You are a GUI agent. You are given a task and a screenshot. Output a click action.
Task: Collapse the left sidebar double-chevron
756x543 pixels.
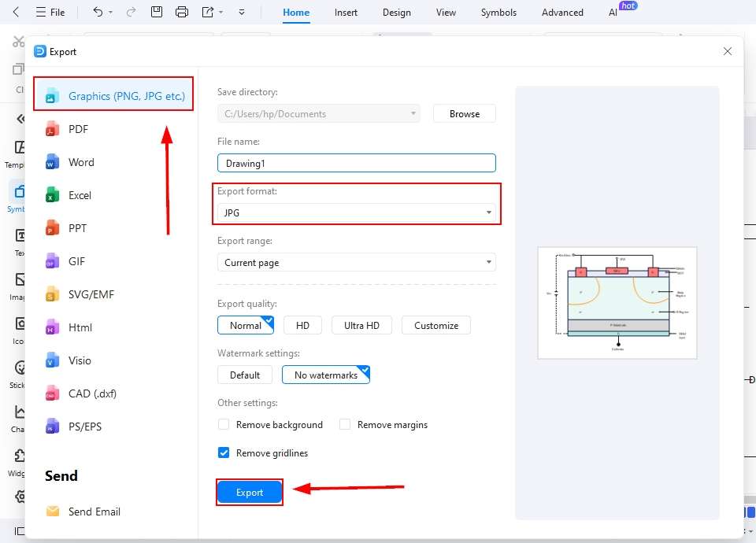(20, 119)
